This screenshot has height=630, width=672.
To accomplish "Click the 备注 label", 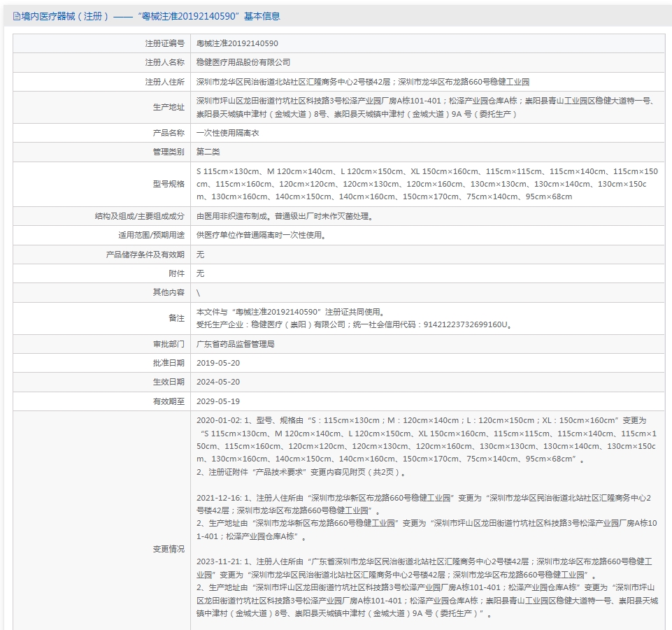I will tap(177, 318).
